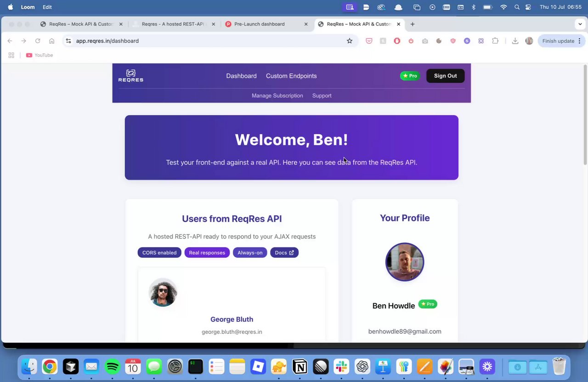Click the browser home icon
588x382 pixels.
[x=51, y=41]
